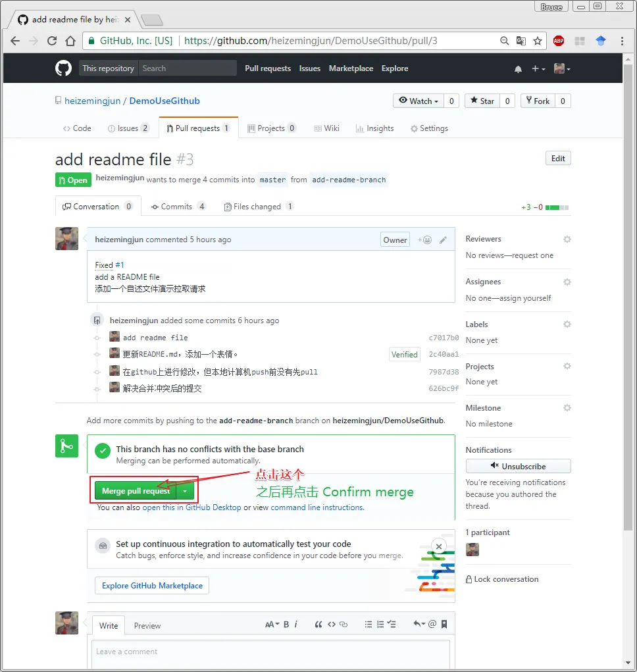Open the Insights tab
Image resolution: width=637 pixels, height=672 pixels.
tap(375, 128)
